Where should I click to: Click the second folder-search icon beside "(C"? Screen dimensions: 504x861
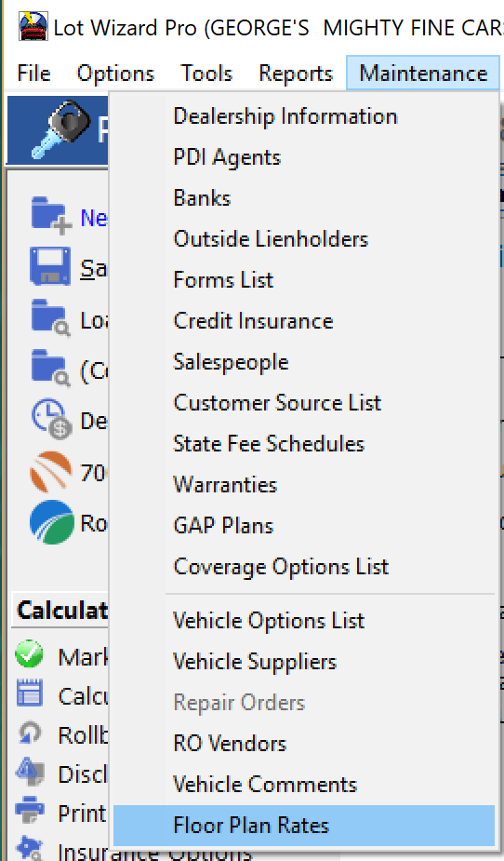[x=50, y=368]
